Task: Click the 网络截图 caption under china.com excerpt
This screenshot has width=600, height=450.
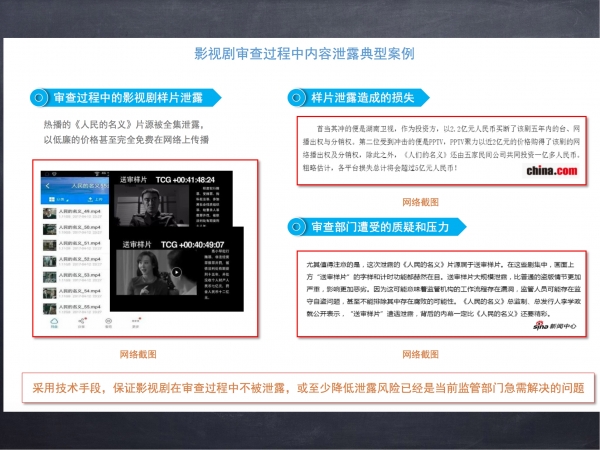Action: tap(420, 202)
